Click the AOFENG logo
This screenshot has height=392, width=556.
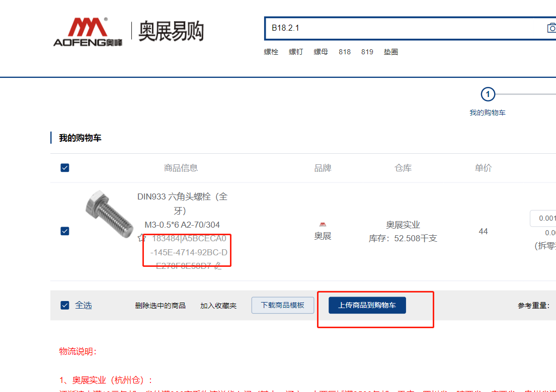tap(88, 32)
